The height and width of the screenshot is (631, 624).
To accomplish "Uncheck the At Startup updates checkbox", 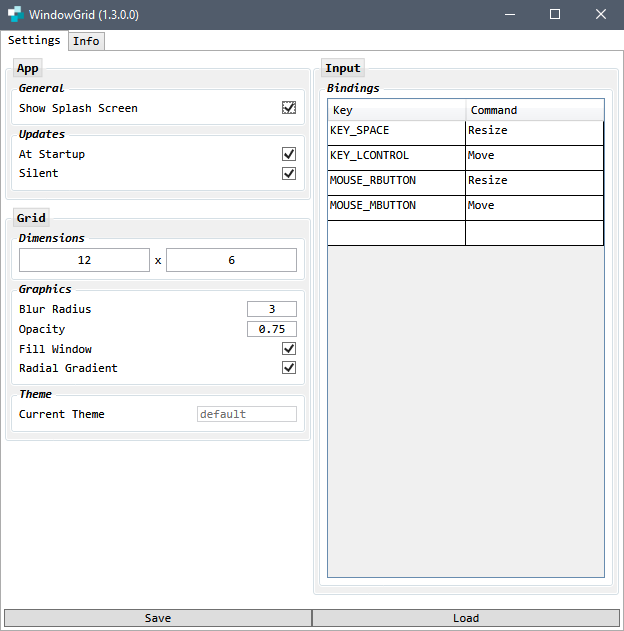I will (289, 154).
